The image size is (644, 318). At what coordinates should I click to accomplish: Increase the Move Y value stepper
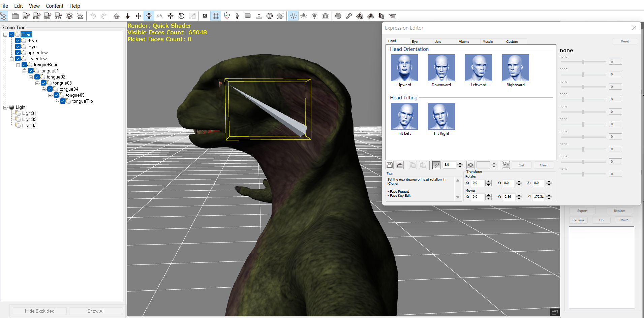519,195
